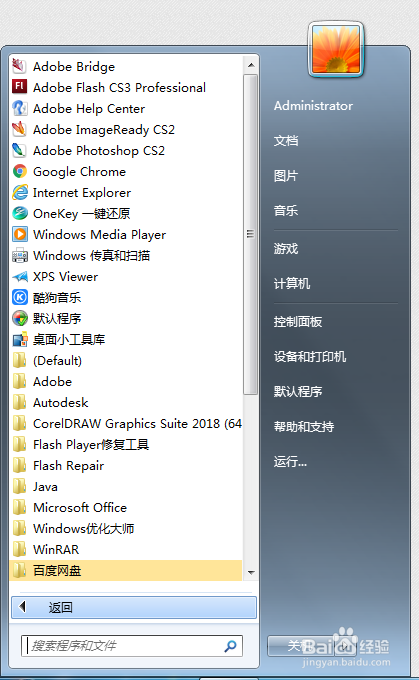419x680 pixels.
Task: Expand the WinRAR folder
Action: 125,549
